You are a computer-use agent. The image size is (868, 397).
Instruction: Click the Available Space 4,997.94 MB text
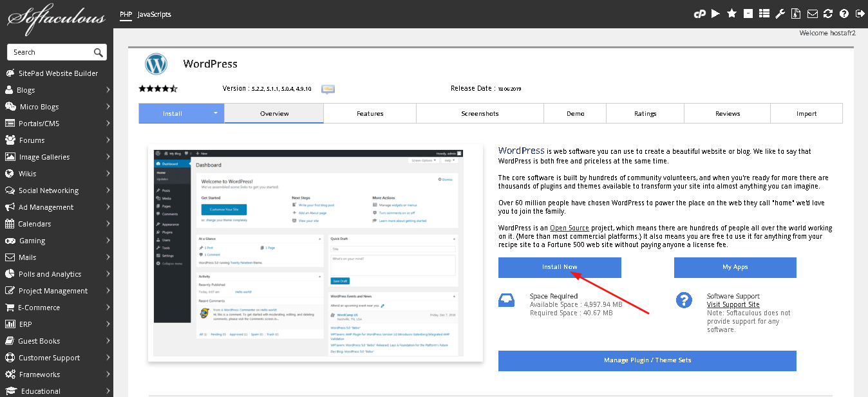[576, 304]
